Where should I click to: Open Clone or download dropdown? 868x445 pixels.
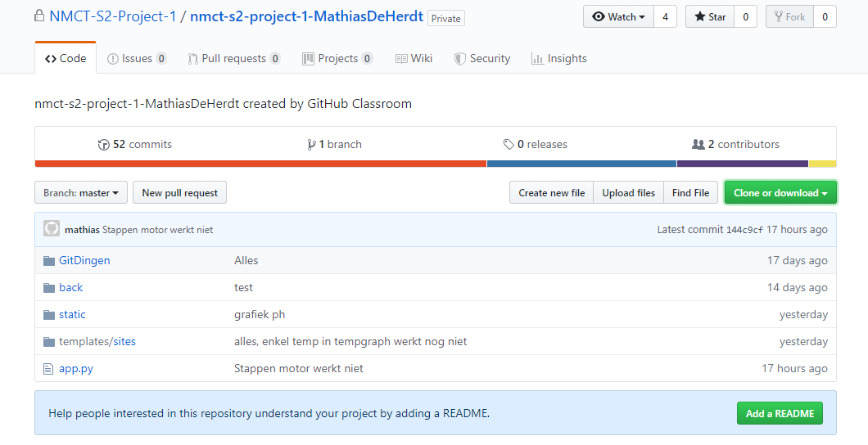pyautogui.click(x=780, y=192)
